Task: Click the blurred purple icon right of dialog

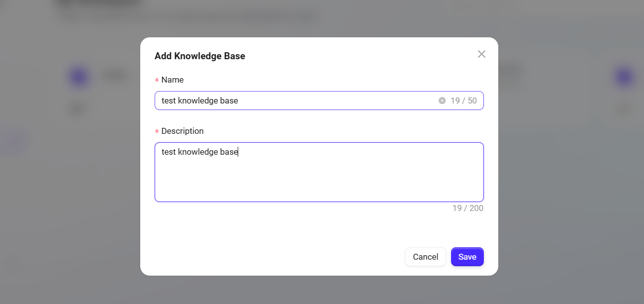Action: click(x=624, y=77)
